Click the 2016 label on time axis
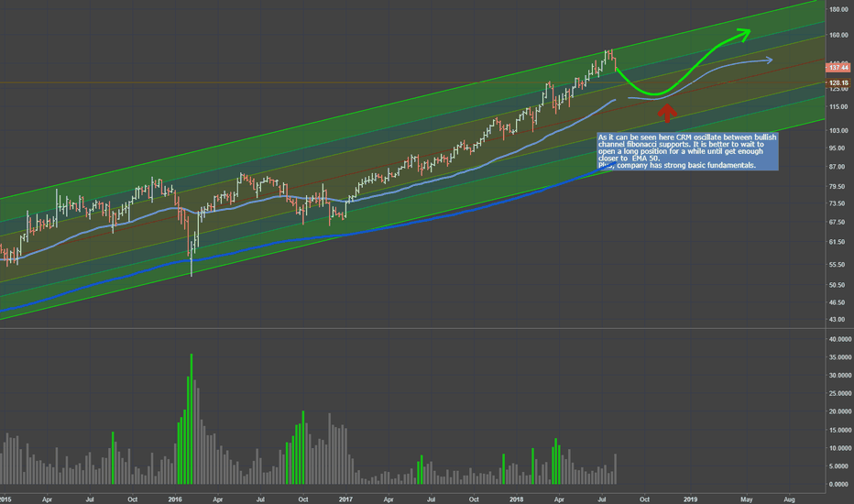Screen dimensions: 854x504 (175, 499)
